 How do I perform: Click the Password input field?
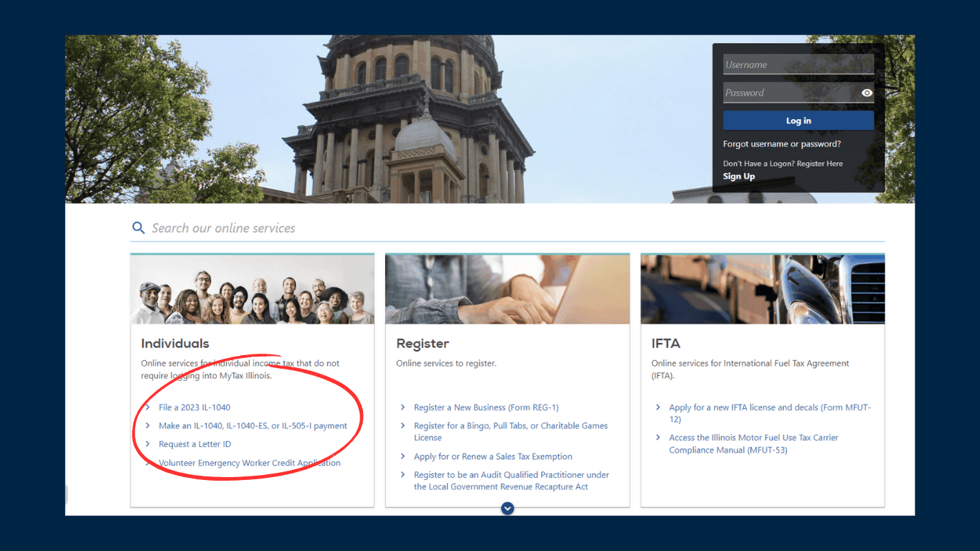(791, 93)
